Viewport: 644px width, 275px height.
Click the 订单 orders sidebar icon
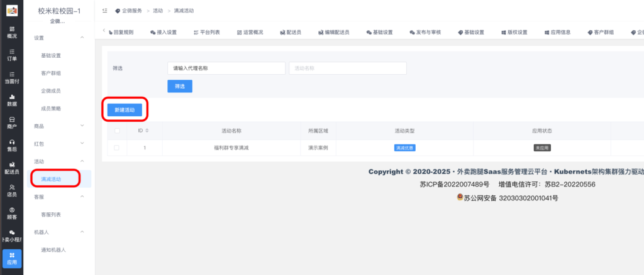[12, 55]
